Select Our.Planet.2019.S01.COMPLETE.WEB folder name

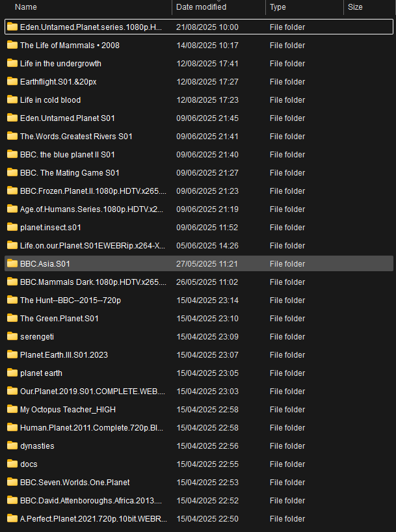(92, 392)
